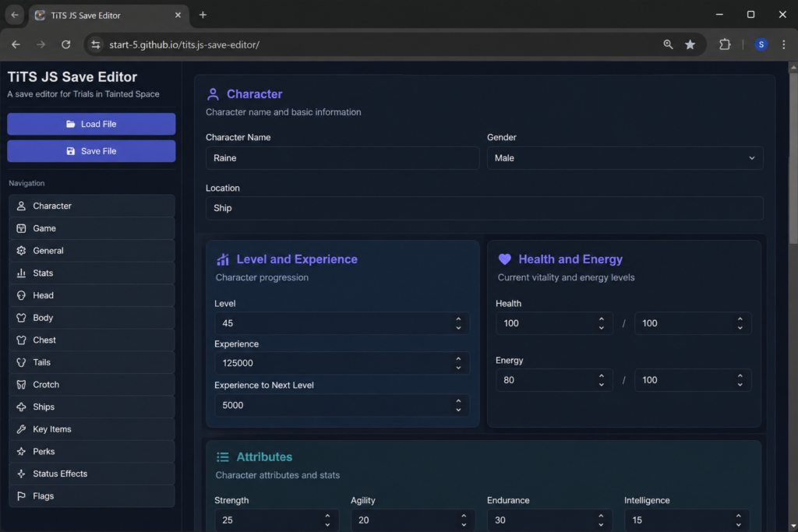Click the Level field showing 45
Screen dimensions: 798x532
click(342, 323)
